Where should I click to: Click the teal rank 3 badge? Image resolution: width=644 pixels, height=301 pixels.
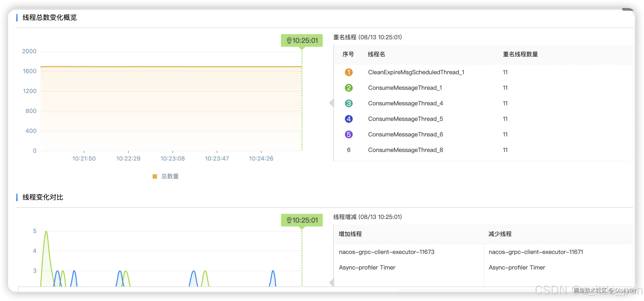349,103
